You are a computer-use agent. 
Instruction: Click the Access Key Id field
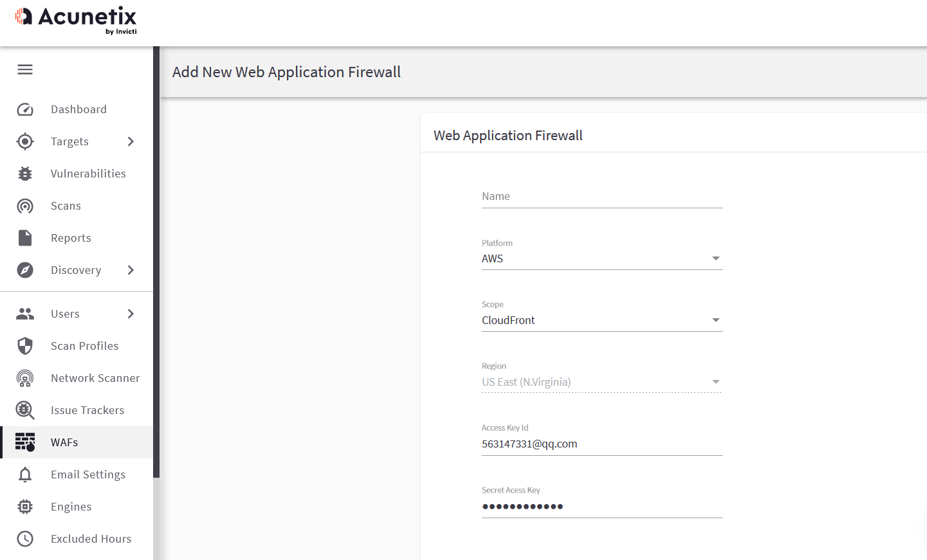pyautogui.click(x=602, y=444)
